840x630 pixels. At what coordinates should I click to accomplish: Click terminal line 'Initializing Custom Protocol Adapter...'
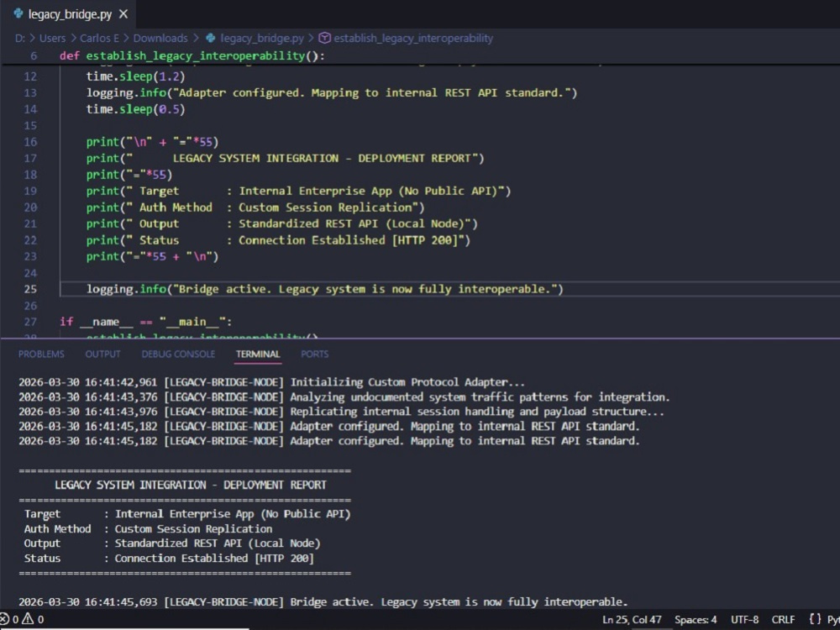click(271, 382)
